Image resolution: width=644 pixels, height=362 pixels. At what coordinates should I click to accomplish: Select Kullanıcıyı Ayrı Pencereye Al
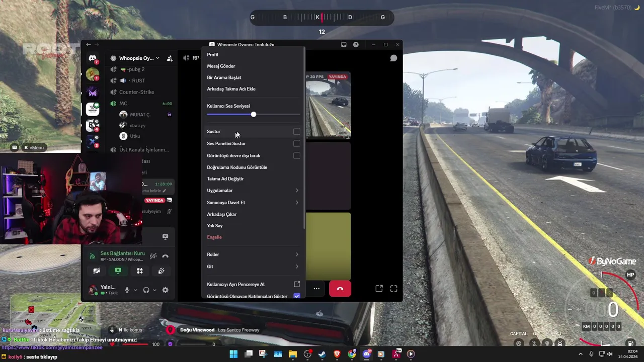click(253, 284)
